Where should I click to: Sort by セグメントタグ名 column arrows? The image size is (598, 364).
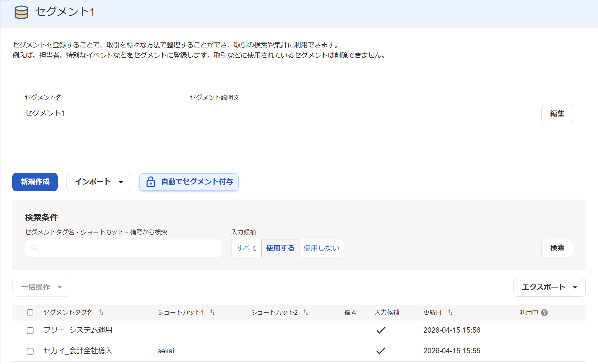[101, 312]
